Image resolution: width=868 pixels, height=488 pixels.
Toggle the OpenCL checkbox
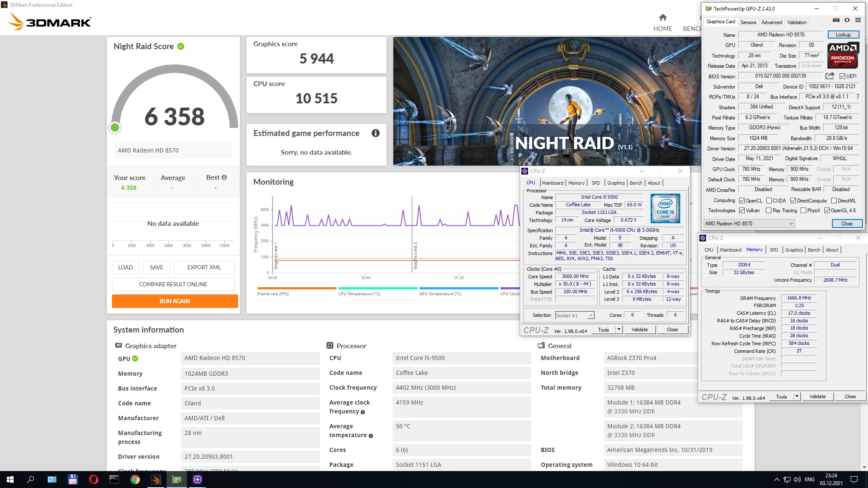[x=742, y=201]
